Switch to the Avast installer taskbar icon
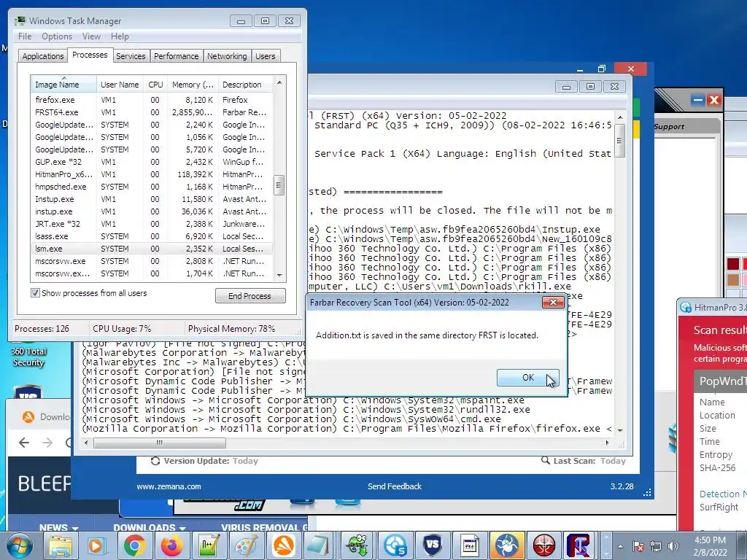Image resolution: width=747 pixels, height=560 pixels. click(x=284, y=545)
